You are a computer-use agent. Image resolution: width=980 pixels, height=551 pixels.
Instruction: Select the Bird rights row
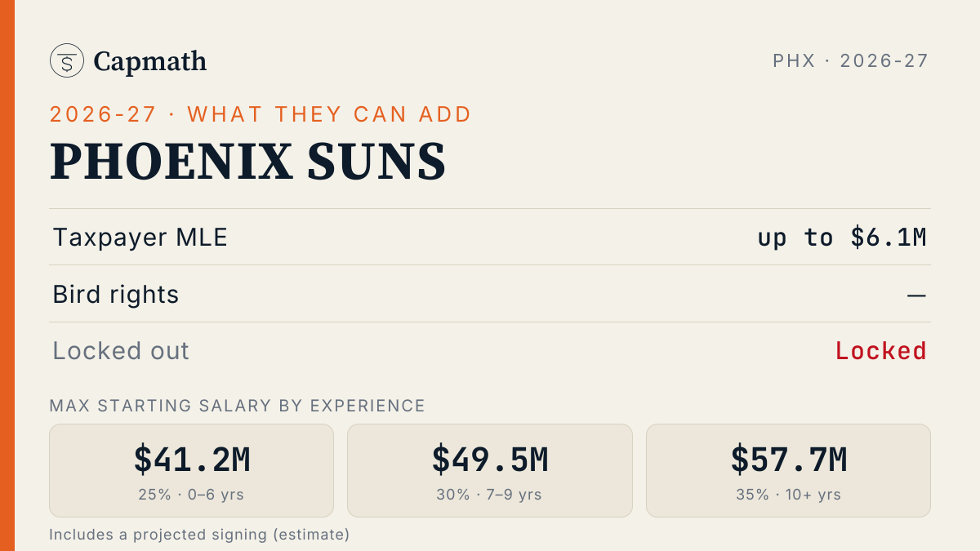click(x=490, y=294)
